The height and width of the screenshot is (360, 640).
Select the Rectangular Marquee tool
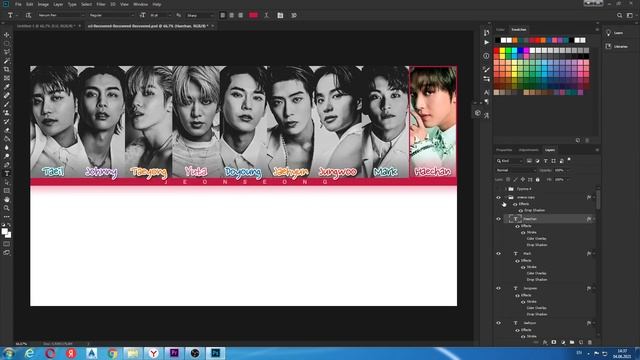(x=7, y=43)
